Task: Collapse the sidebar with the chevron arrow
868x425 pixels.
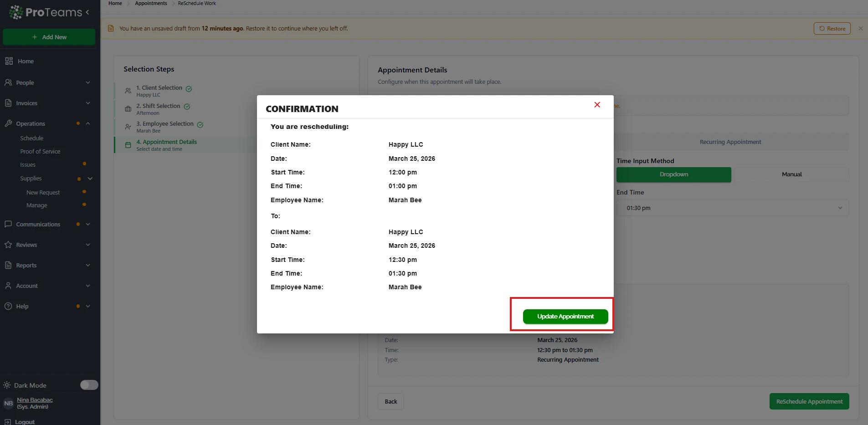Action: tap(87, 12)
